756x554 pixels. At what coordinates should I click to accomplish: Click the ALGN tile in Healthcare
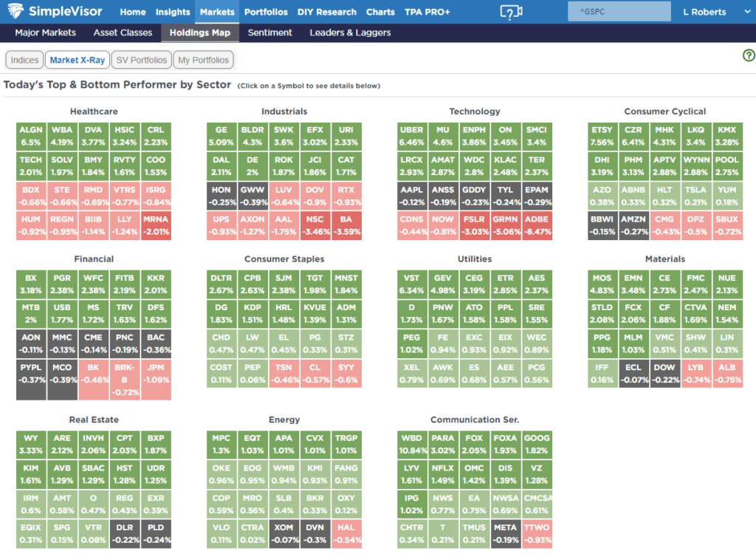tap(31, 136)
